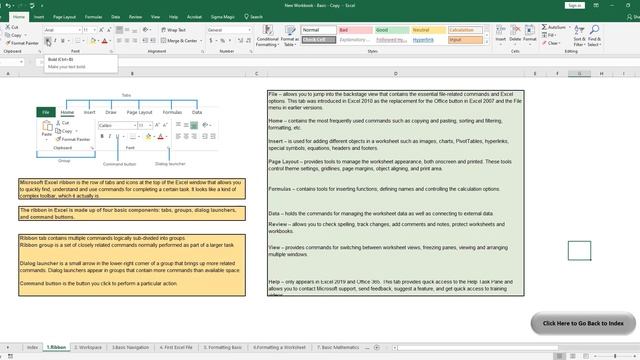Viewport: 640px width, 360px height.
Task: Decrease font size with the smaller A icon
Action: pyautogui.click(x=109, y=30)
